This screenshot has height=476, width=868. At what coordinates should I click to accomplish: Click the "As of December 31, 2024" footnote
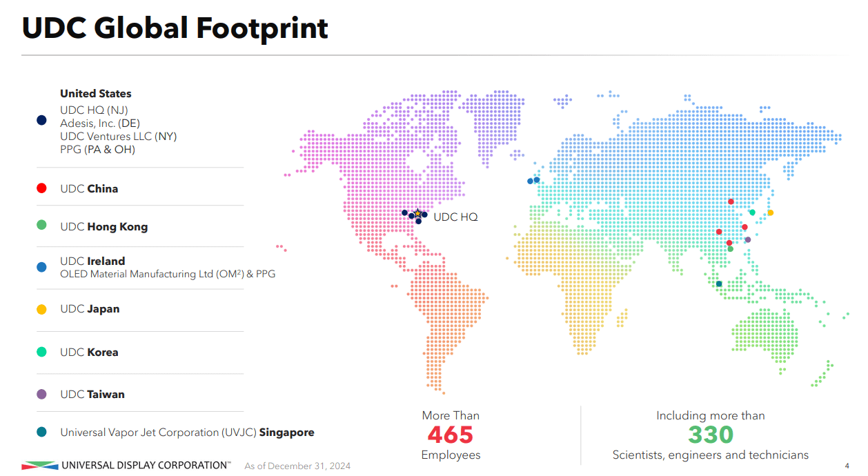click(x=297, y=466)
